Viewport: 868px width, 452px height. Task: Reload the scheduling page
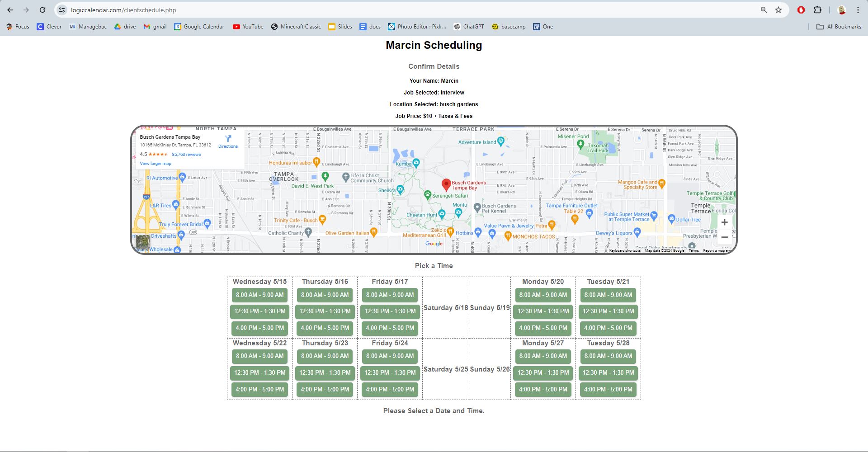point(42,10)
